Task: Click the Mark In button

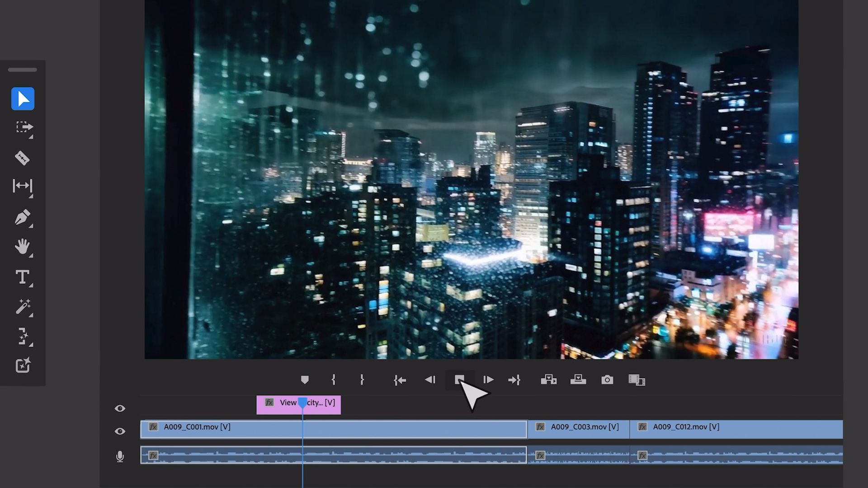Action: (x=333, y=380)
